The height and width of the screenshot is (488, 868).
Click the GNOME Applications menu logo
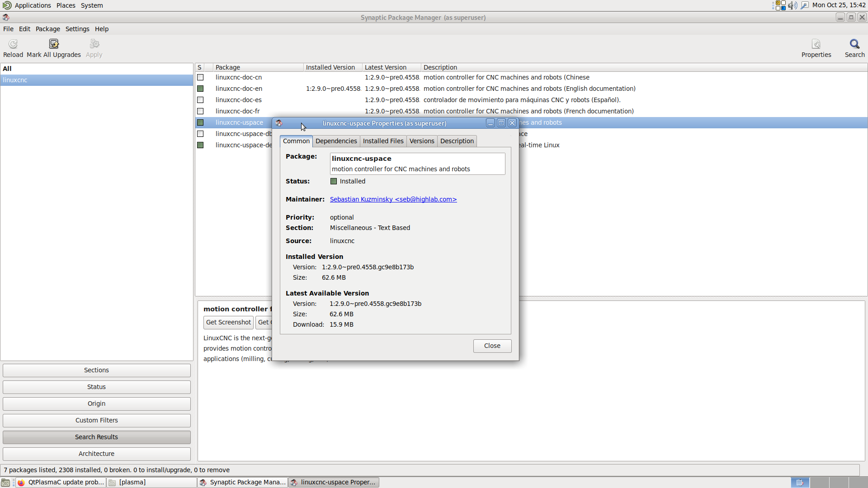click(x=7, y=5)
